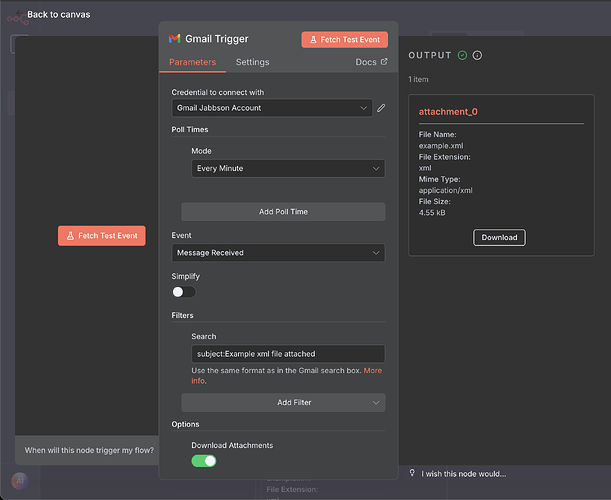The height and width of the screenshot is (500, 611).
Task: Download the example.xml attachment
Action: [499, 237]
